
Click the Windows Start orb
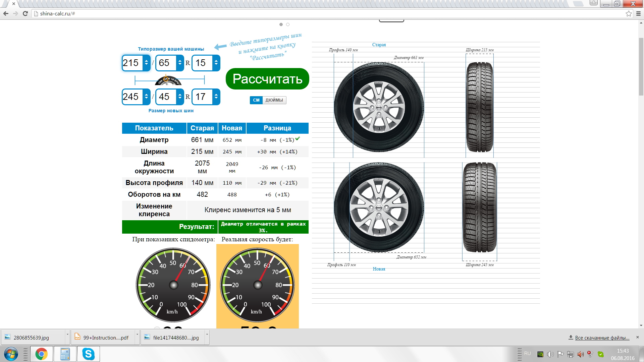[11, 354]
